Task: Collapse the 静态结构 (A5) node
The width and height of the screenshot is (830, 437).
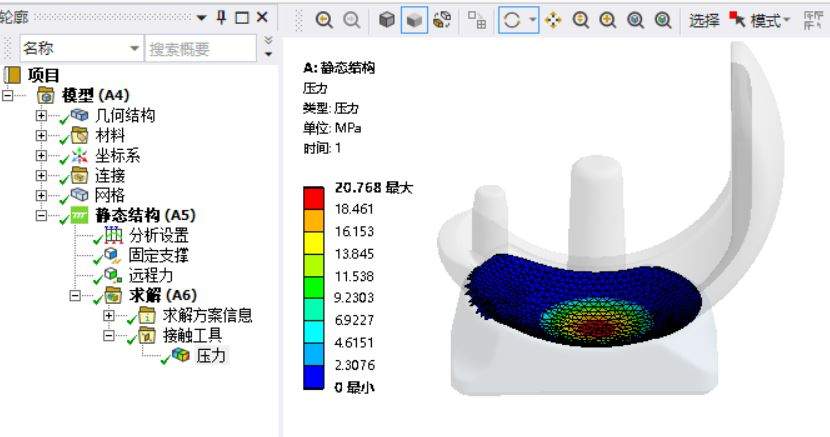Action: point(41,215)
